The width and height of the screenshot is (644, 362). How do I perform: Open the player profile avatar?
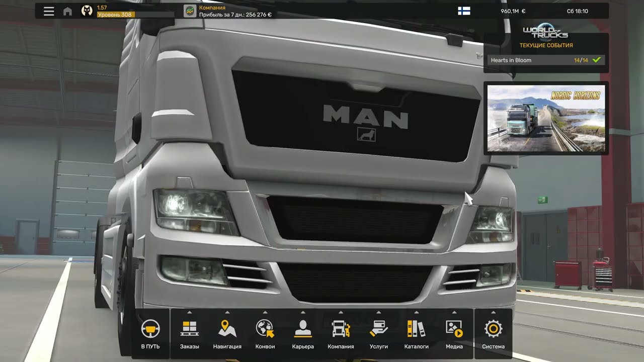click(87, 11)
